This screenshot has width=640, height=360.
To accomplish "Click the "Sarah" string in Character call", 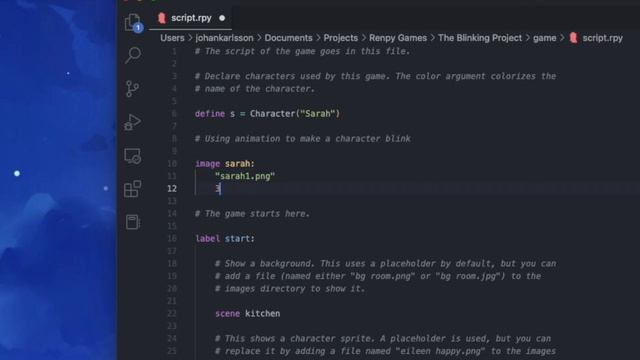I will click(x=318, y=114).
